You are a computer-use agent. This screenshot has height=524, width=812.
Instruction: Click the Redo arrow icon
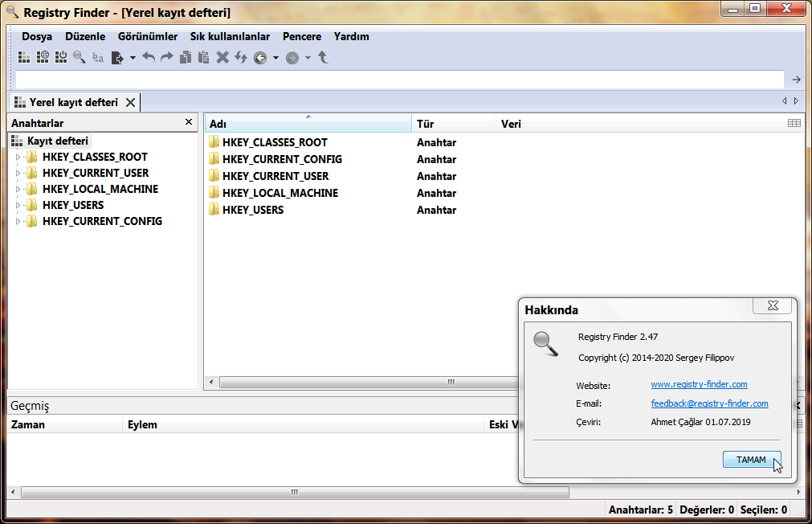click(167, 58)
